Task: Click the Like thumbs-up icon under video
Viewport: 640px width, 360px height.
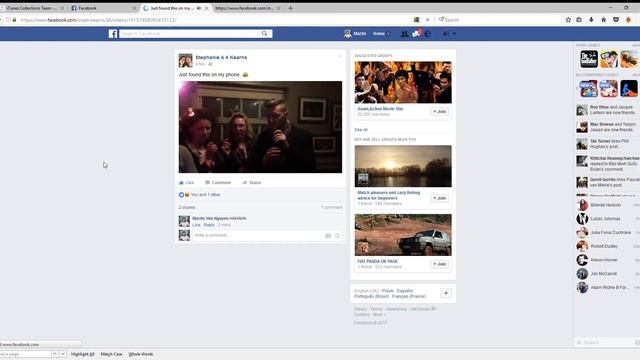Action: [x=181, y=182]
